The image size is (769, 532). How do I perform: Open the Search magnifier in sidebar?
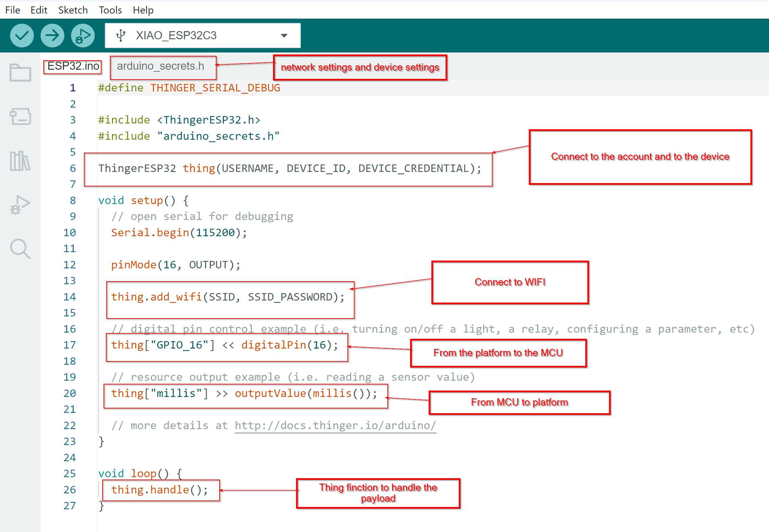tap(20, 249)
